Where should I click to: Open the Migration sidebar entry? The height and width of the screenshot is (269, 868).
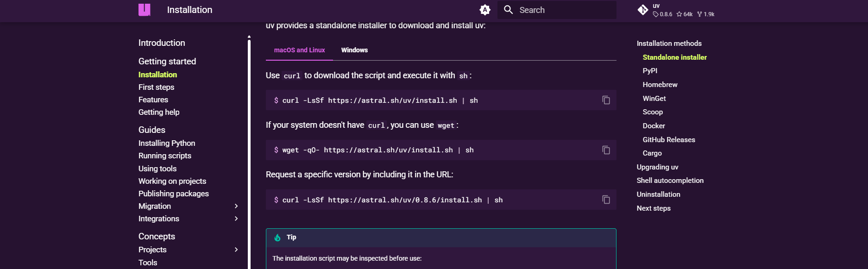(x=155, y=206)
